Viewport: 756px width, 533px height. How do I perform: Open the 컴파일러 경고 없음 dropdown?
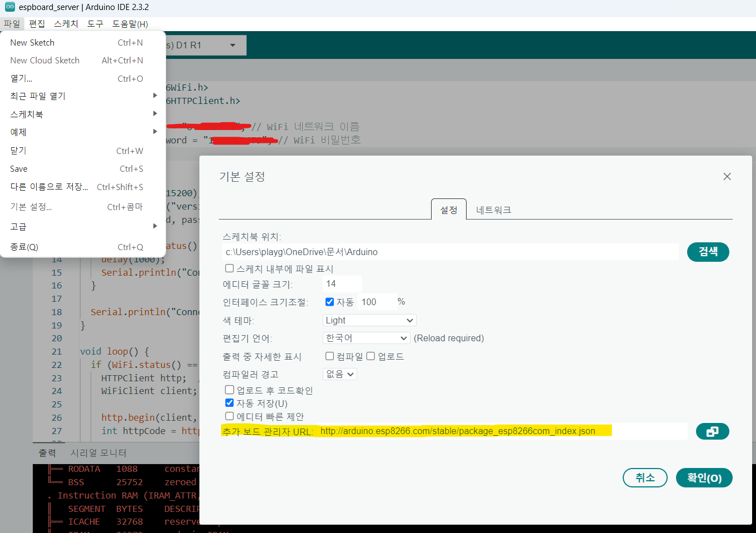click(x=340, y=374)
